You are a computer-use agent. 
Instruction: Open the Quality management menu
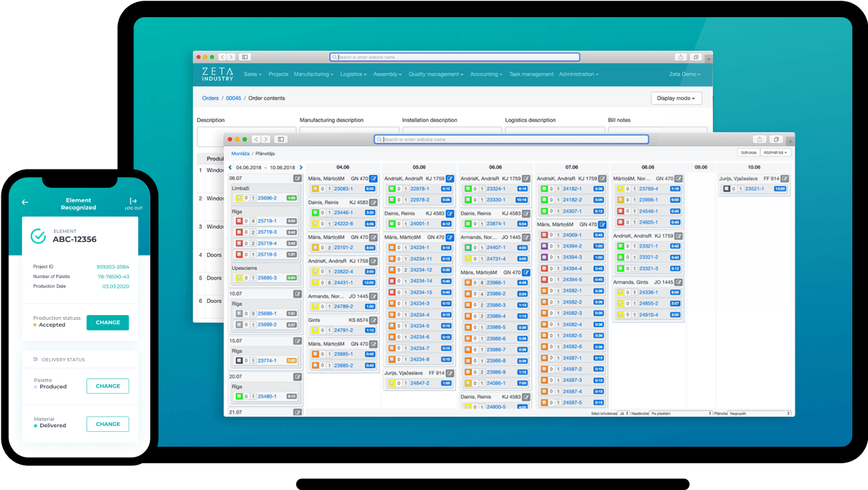[x=436, y=74]
